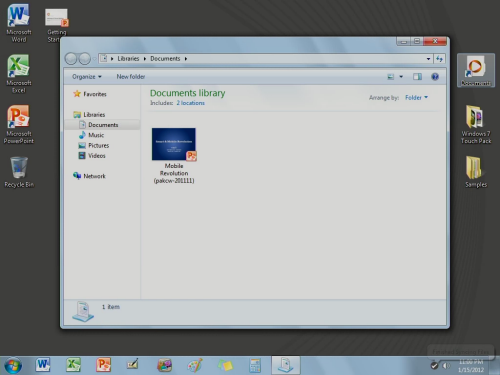Select the Windows 7 Touch Pack folder
This screenshot has height=375, width=500.
click(476, 125)
